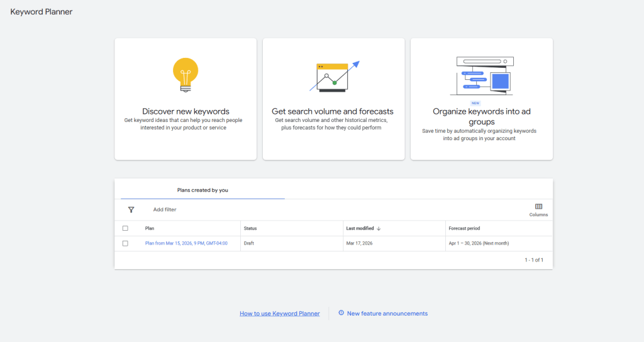Click the Keyword Planner page title
The height and width of the screenshot is (342, 644).
pyautogui.click(x=41, y=12)
